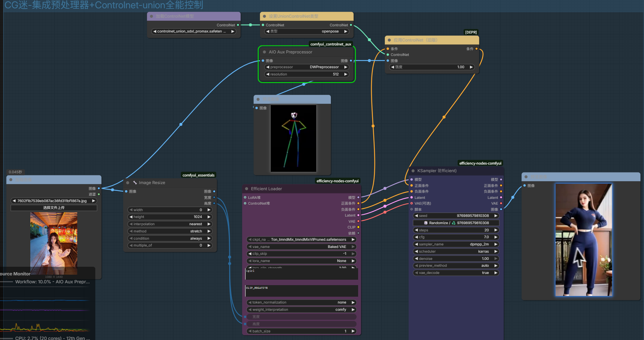Click the comfyui_controlnet_aux badge
Viewport: 644px width, 340px height.
point(331,44)
